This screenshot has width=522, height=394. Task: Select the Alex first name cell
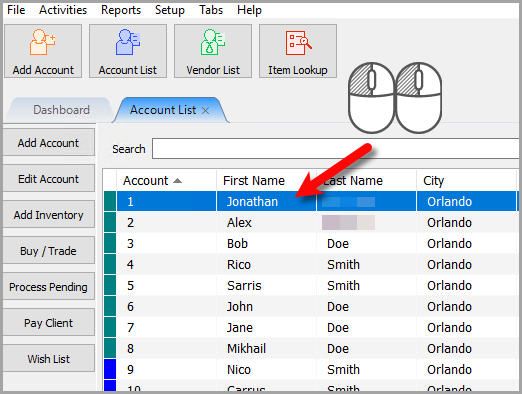[266, 222]
